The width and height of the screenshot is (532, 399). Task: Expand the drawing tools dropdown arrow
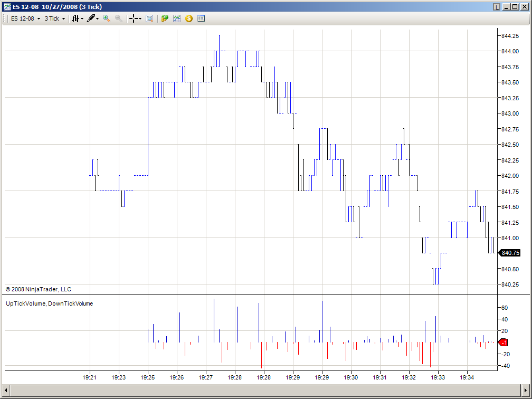(97, 18)
